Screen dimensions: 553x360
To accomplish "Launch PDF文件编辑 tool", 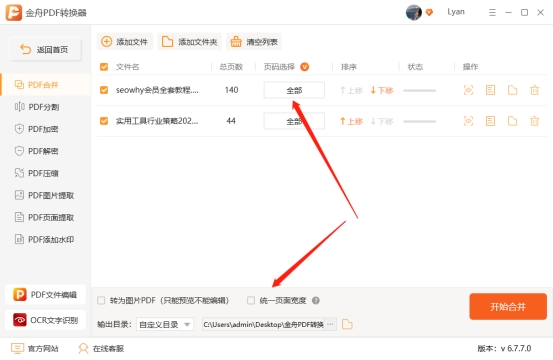I will click(45, 294).
